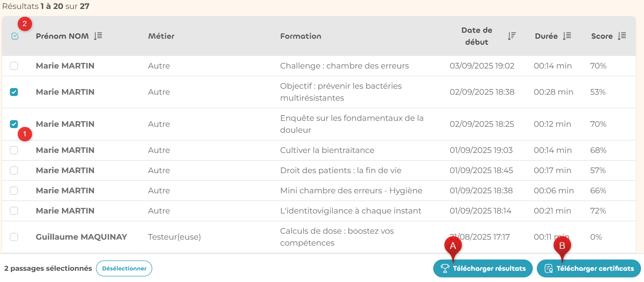Click the Métier column header

pyautogui.click(x=161, y=36)
